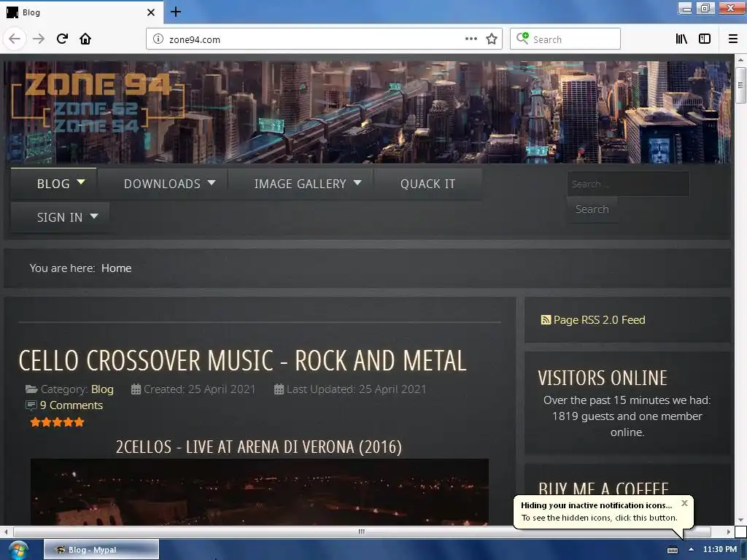Show site information icon in address bar
Image resolution: width=747 pixels, height=560 pixels.
click(158, 39)
